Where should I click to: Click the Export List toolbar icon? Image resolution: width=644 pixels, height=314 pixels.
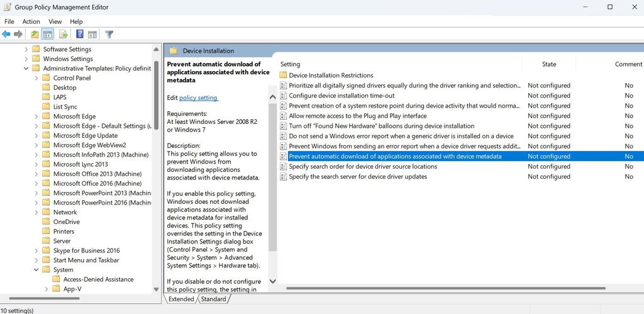click(64, 34)
